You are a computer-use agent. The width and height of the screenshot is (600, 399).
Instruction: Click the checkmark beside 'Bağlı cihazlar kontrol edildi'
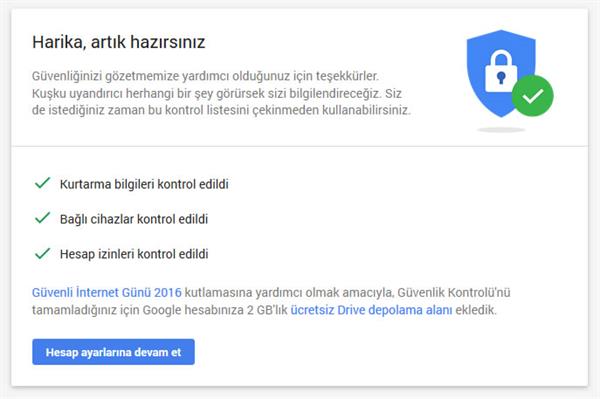pos(42,218)
